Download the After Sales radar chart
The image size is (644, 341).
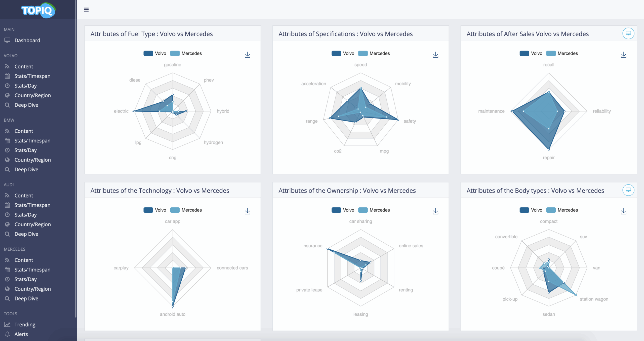coord(623,55)
